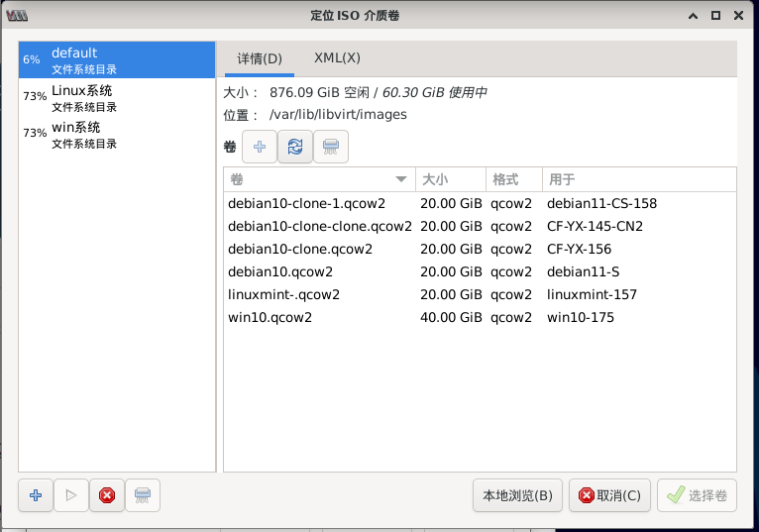759x532 pixels.
Task: Click the virt-manager icon in title bar
Action: [17, 15]
